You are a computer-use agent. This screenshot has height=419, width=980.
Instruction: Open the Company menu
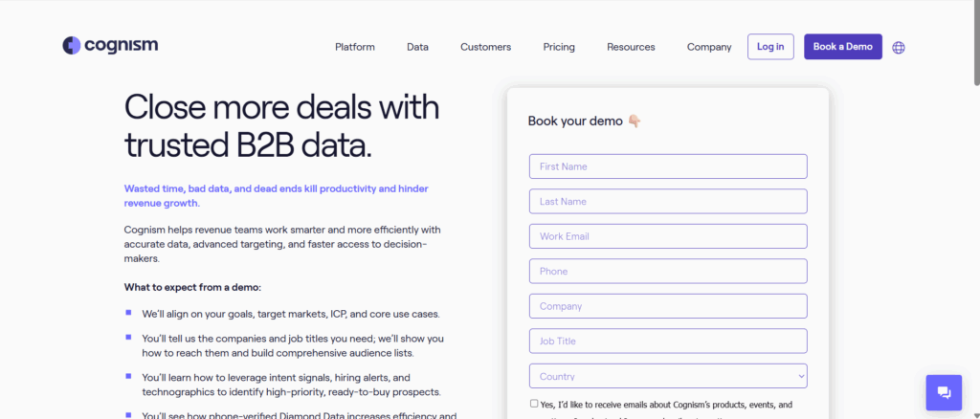[x=709, y=47]
